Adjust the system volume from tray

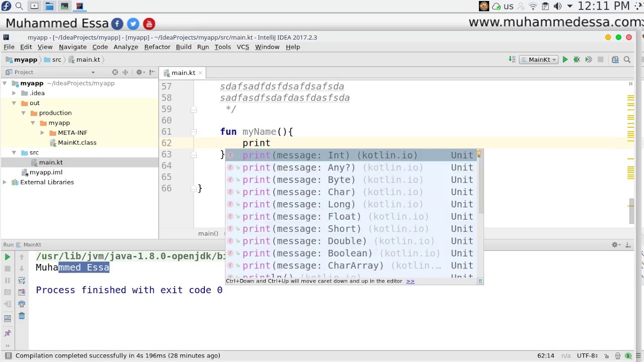coord(557,6)
